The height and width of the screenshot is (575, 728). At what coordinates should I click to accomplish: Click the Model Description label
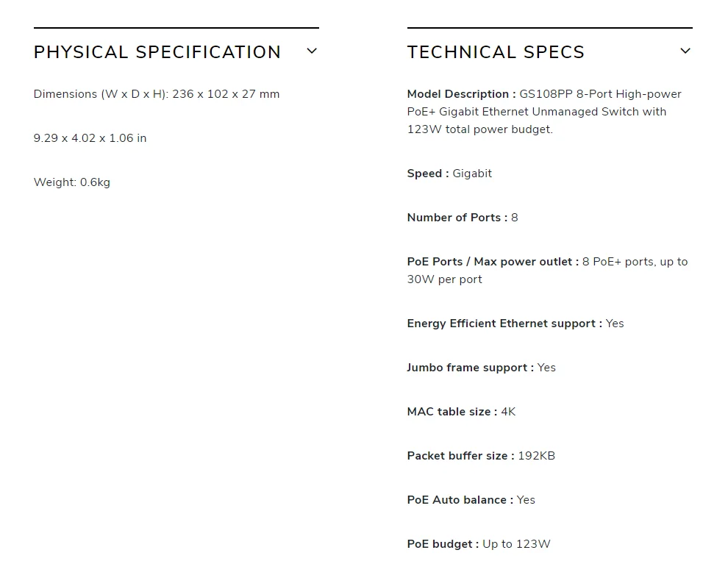click(462, 94)
